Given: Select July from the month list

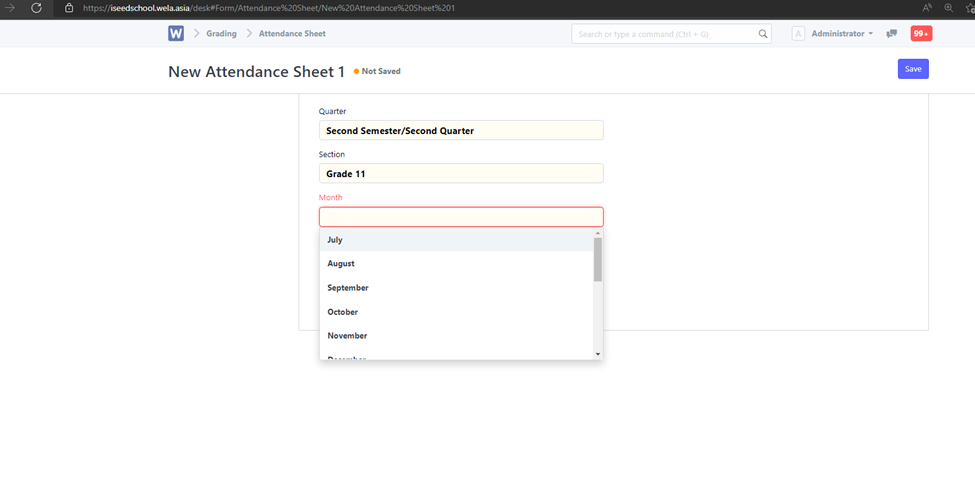Looking at the screenshot, I should click(x=335, y=240).
